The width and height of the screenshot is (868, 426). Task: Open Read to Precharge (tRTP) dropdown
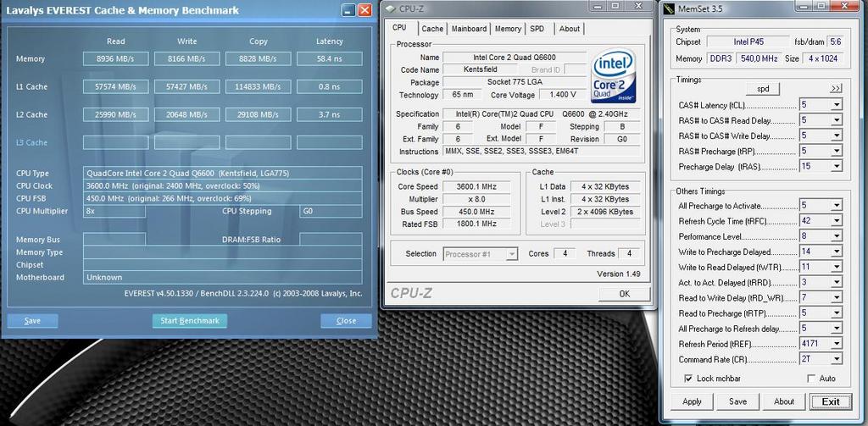836,313
